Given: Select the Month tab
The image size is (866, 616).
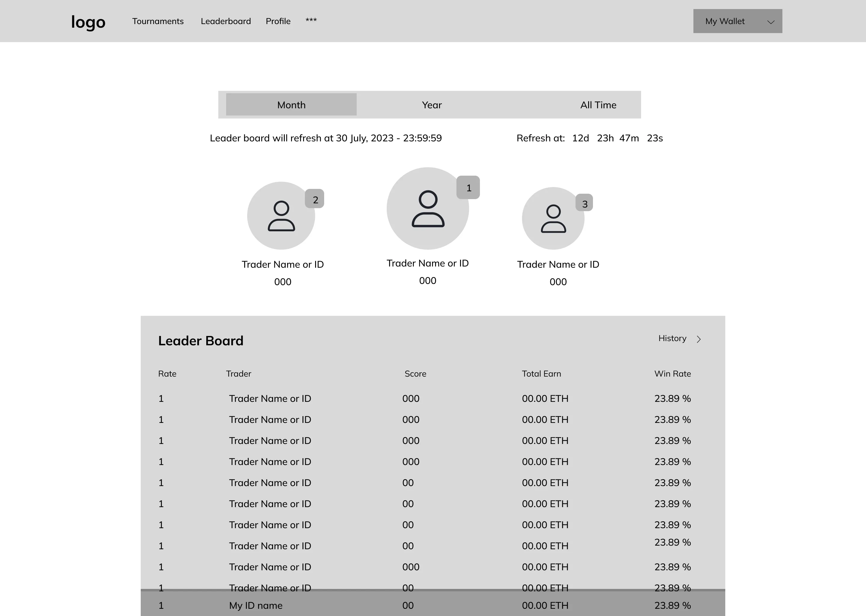Looking at the screenshot, I should coord(291,105).
